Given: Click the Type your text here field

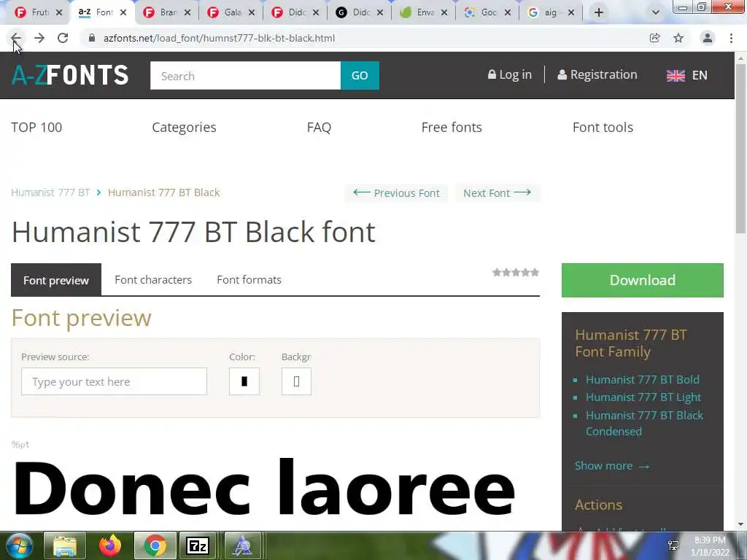Looking at the screenshot, I should (x=115, y=381).
